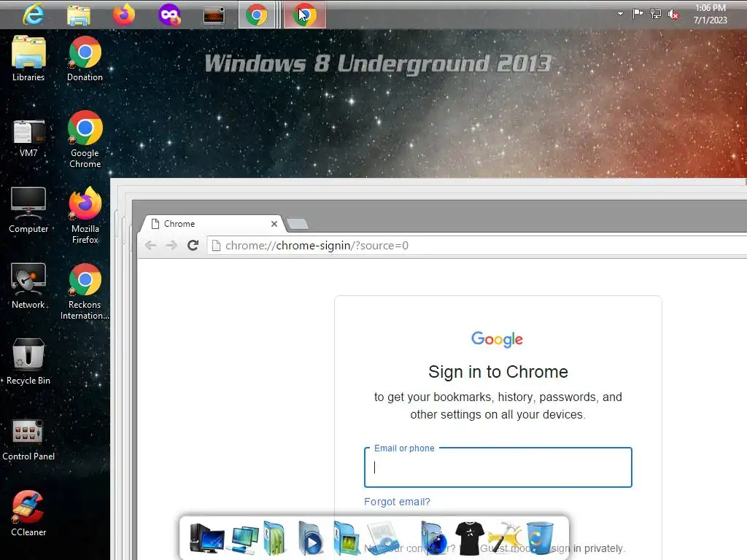
Task: Switch to the Chrome browser tab
Action: click(x=212, y=224)
